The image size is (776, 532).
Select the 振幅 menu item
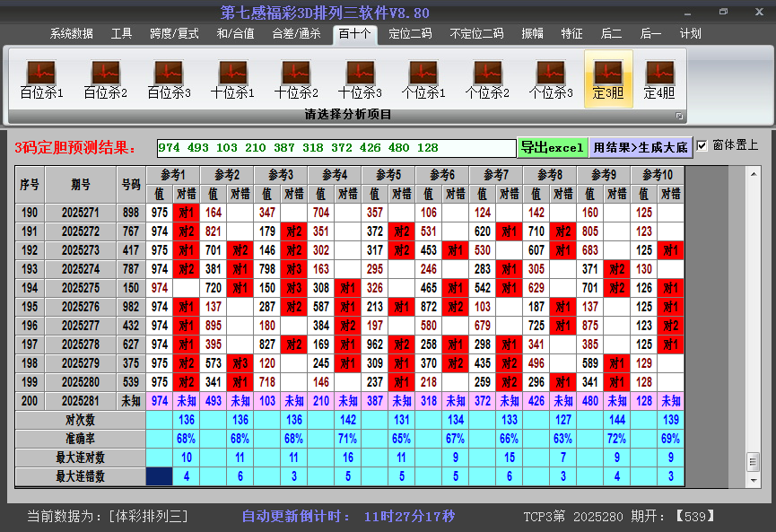(x=533, y=33)
